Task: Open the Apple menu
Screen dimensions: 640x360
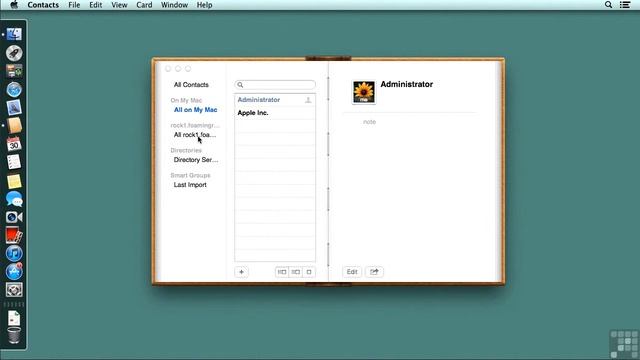Action: point(14,5)
